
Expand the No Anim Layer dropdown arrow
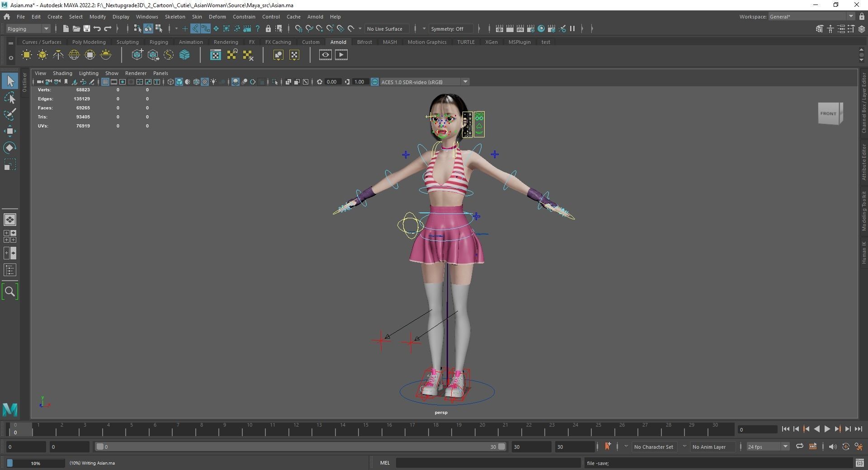(x=684, y=446)
